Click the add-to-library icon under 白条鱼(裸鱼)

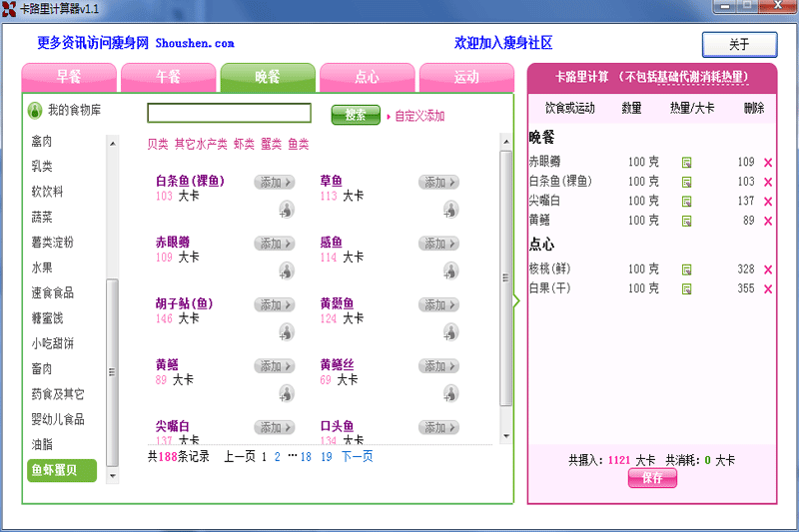[x=287, y=210]
